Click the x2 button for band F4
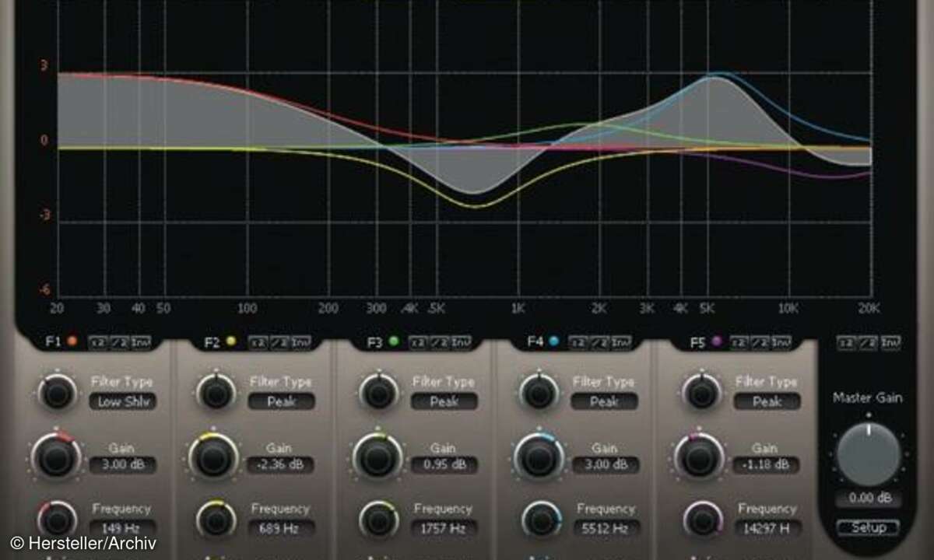The width and height of the screenshot is (934, 560). click(x=578, y=342)
